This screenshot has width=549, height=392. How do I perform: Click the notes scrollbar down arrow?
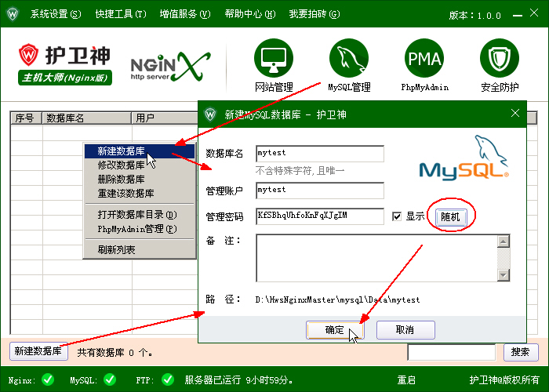click(504, 275)
